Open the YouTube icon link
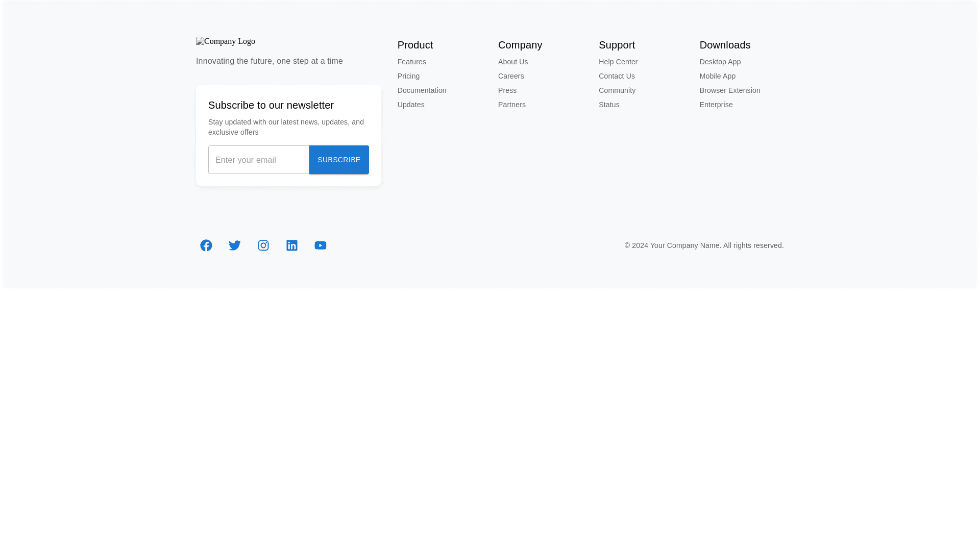This screenshot has width=980, height=551. [x=321, y=245]
